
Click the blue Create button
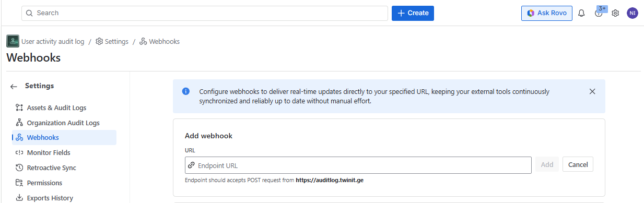tap(413, 13)
